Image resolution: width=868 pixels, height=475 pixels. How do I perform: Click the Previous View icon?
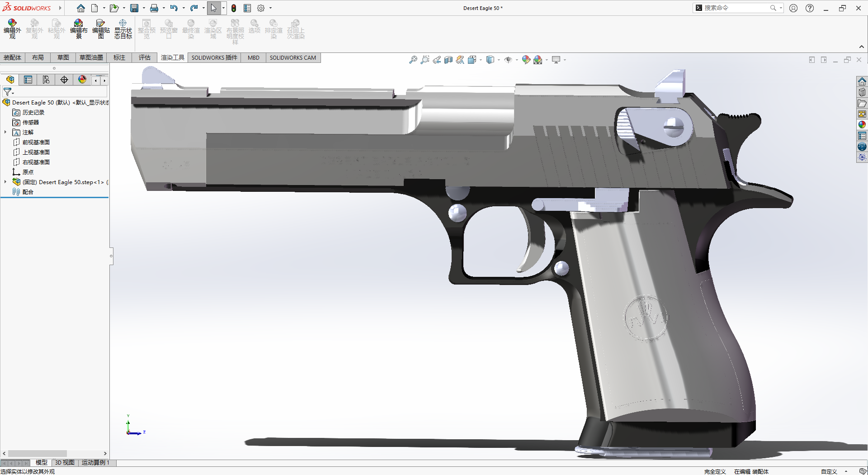tap(437, 60)
